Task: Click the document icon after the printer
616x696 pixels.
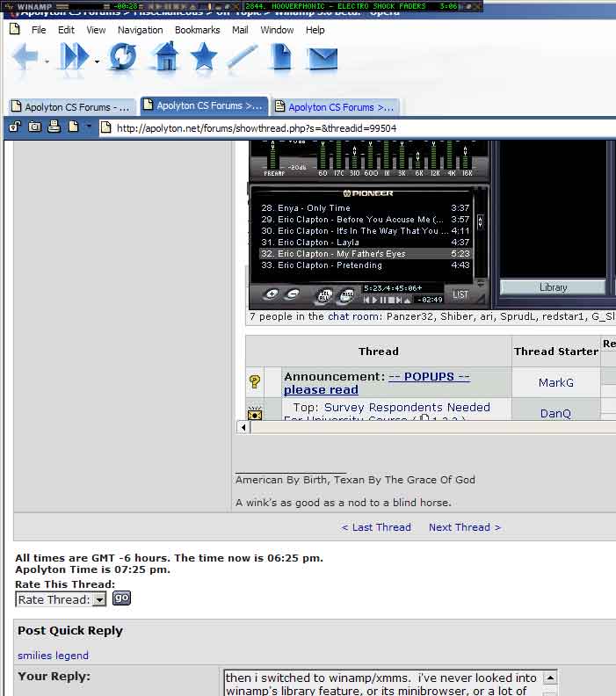Action: pyautogui.click(x=73, y=127)
